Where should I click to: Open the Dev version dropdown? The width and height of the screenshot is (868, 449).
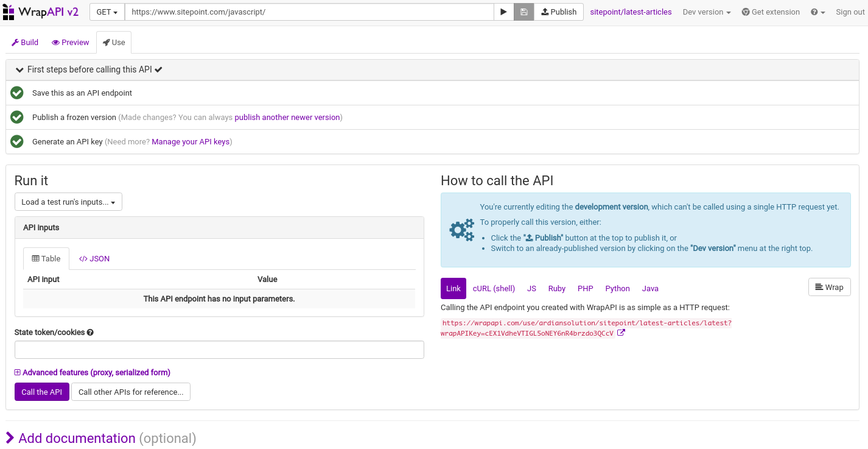[706, 12]
